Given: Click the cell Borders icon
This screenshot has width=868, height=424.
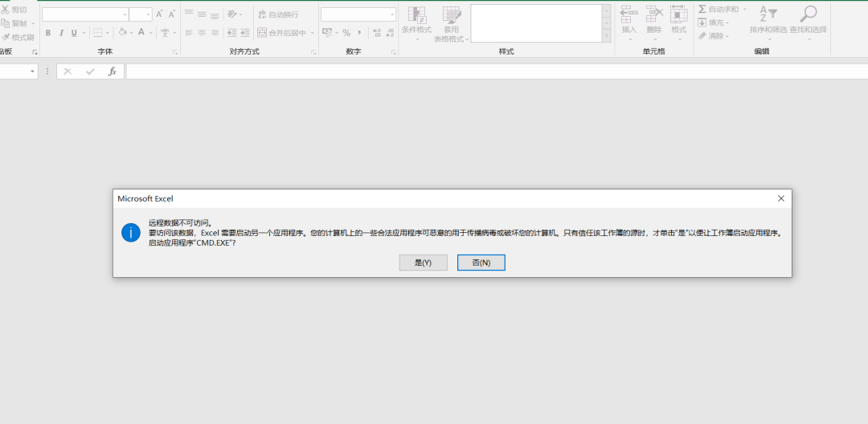Looking at the screenshot, I should [98, 33].
